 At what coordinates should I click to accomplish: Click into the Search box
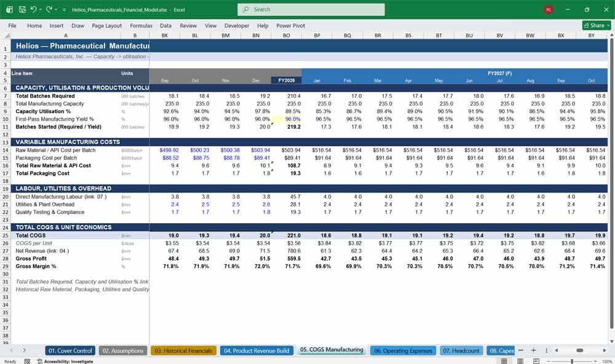(x=311, y=9)
